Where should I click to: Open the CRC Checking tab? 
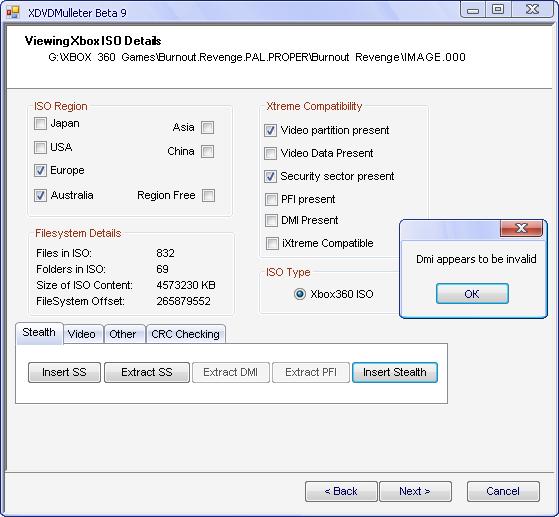click(x=185, y=334)
